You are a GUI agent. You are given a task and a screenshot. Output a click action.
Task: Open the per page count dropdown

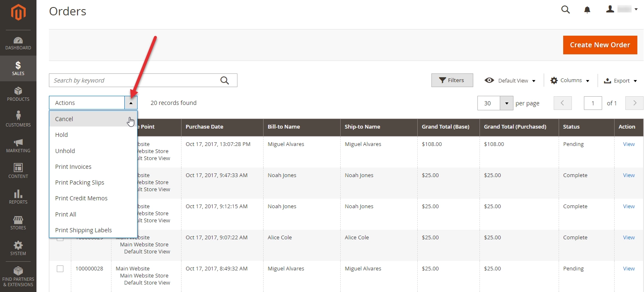coord(506,103)
